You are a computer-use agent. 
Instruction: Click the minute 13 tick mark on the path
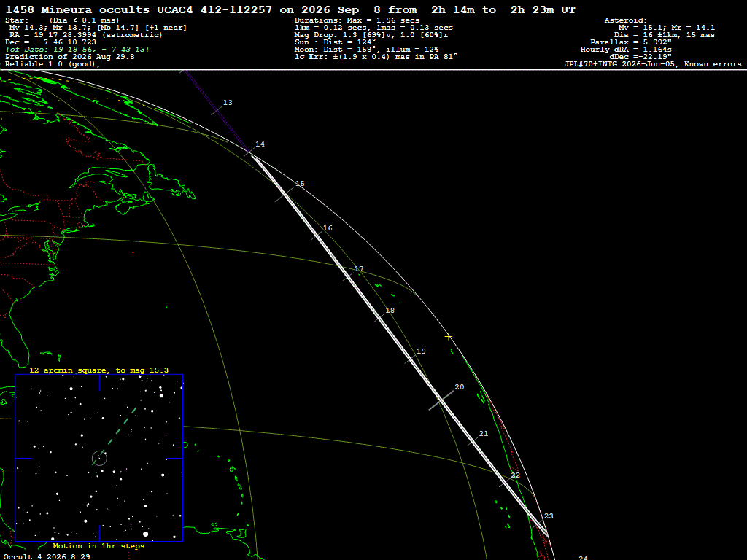click(217, 110)
